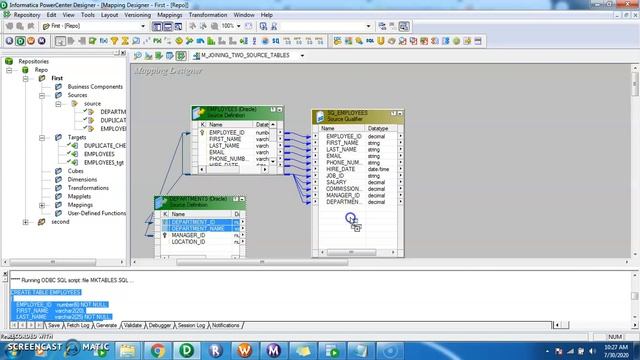Expand the second folder node
The image size is (640, 360).
(x=26, y=222)
